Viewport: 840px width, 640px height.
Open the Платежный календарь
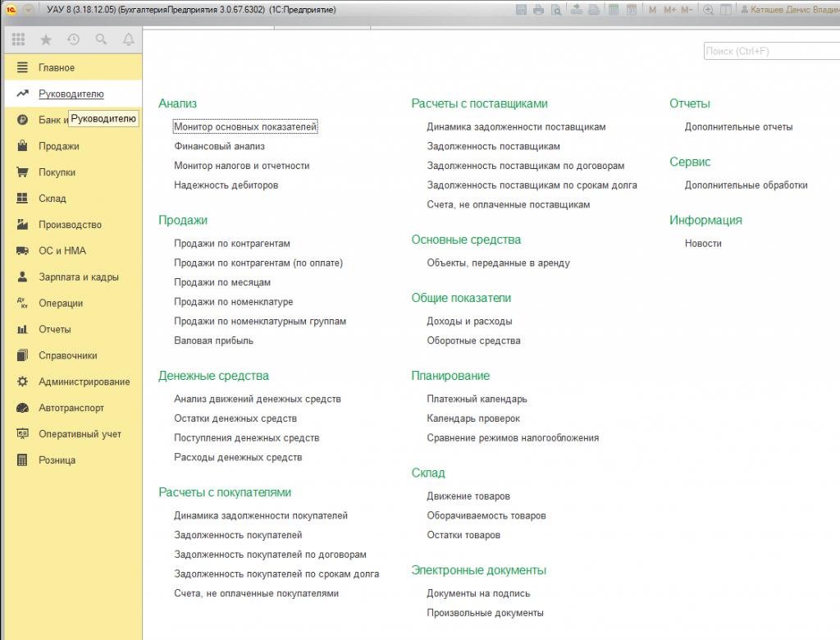477,399
